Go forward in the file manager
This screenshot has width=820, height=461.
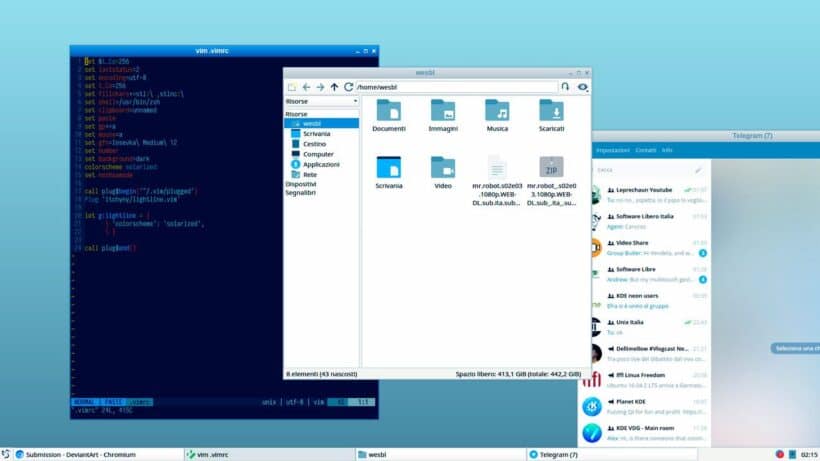(320, 87)
